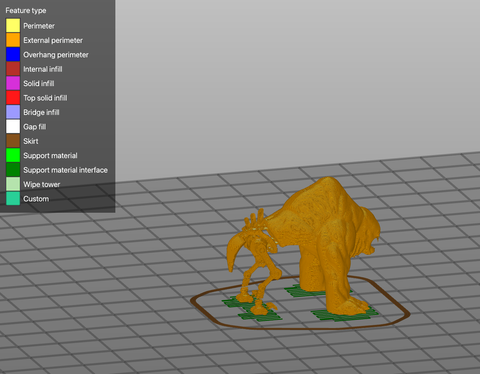Image resolution: width=480 pixels, height=374 pixels.
Task: Click the teal Custom color swatch
Action: (13, 198)
